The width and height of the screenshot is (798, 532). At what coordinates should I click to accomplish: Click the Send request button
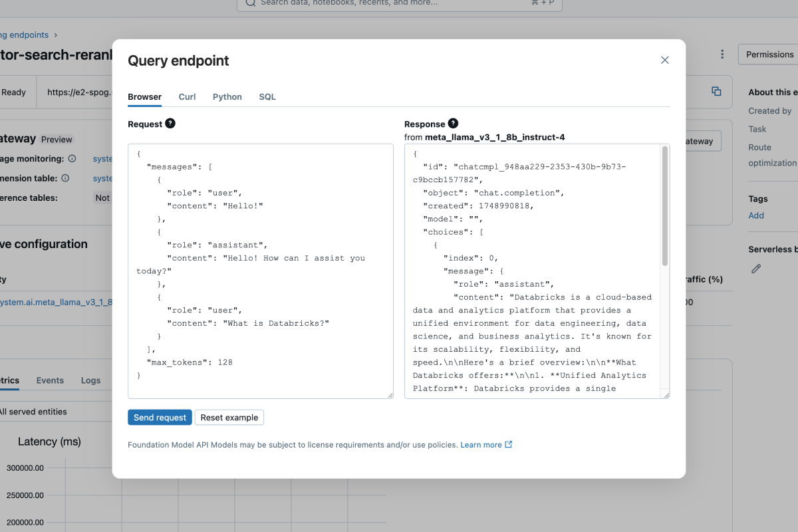tap(160, 417)
